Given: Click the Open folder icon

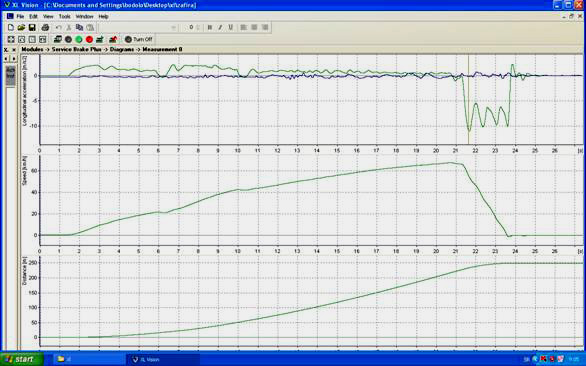Looking at the screenshot, I should tap(21, 27).
